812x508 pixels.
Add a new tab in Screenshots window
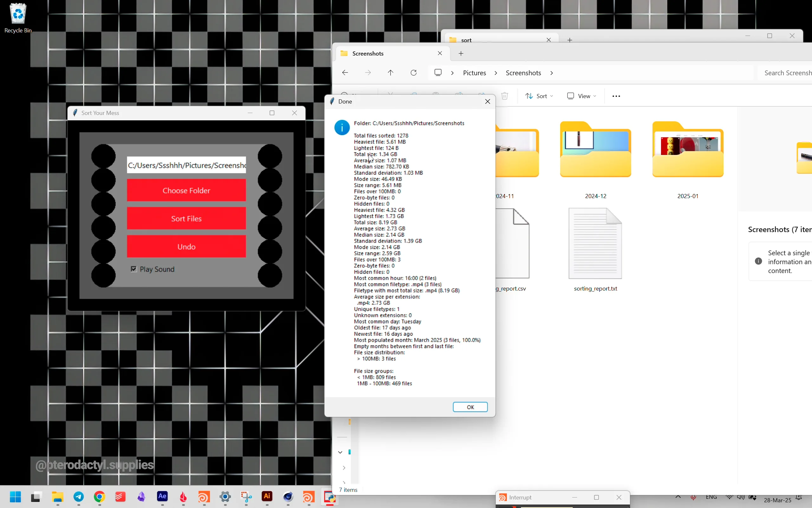(x=461, y=53)
